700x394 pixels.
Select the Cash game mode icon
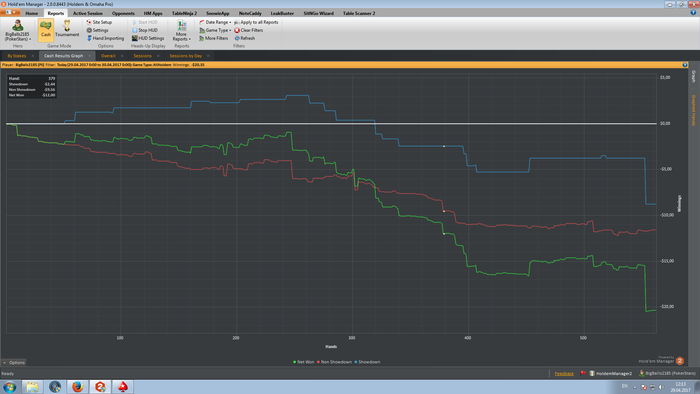[46, 29]
